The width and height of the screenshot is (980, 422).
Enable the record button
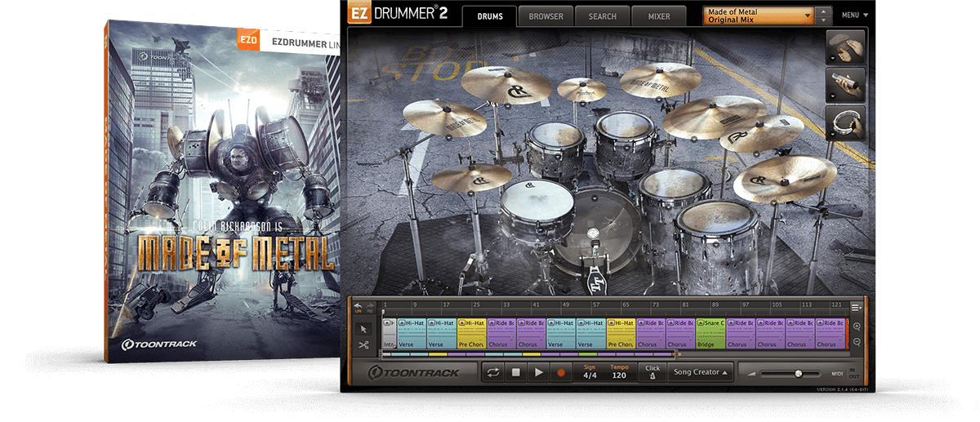tap(560, 372)
